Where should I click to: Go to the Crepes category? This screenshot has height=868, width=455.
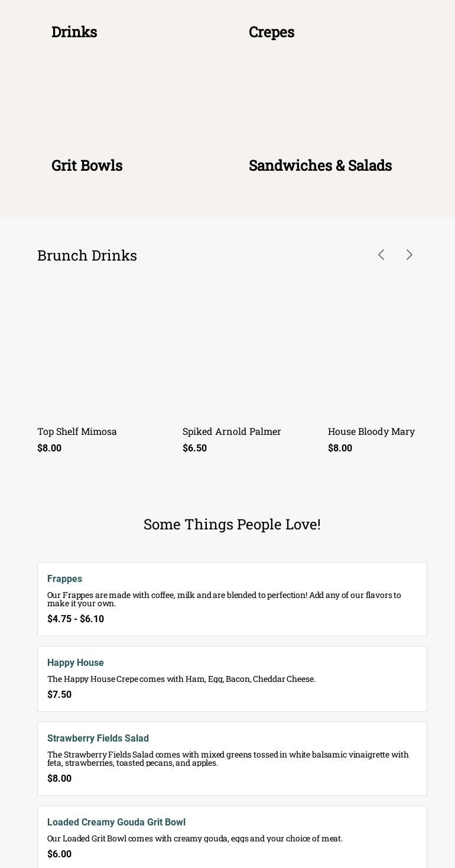click(x=271, y=32)
